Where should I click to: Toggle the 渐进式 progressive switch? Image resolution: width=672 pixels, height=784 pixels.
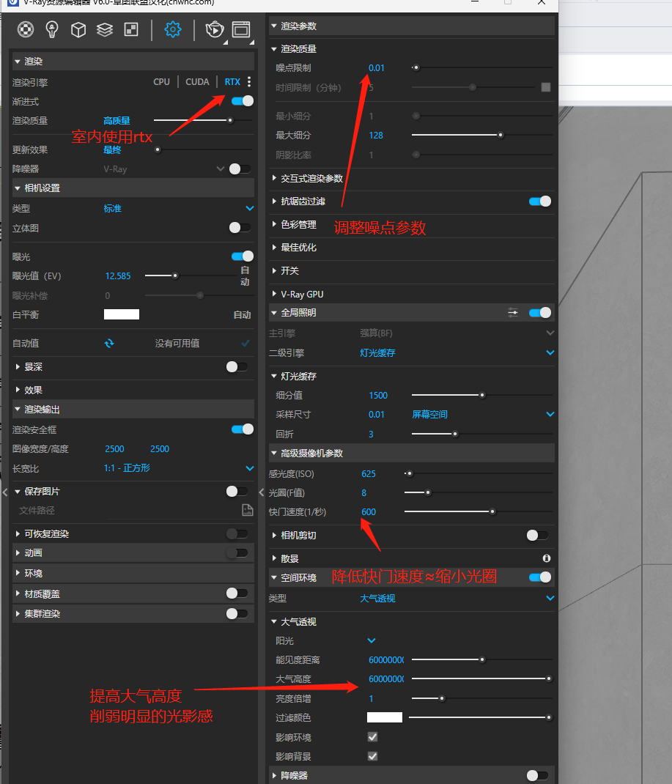click(242, 101)
